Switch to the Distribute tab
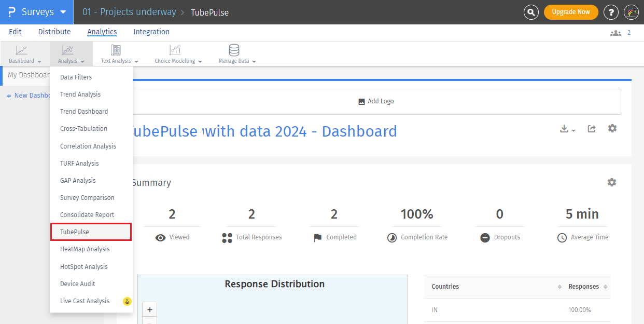 tap(54, 32)
